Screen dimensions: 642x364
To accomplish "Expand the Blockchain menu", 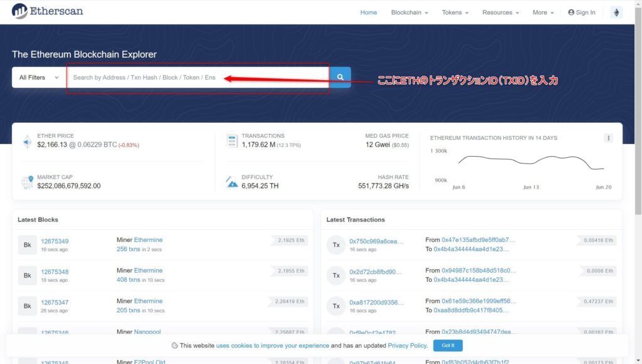I will pyautogui.click(x=409, y=13).
